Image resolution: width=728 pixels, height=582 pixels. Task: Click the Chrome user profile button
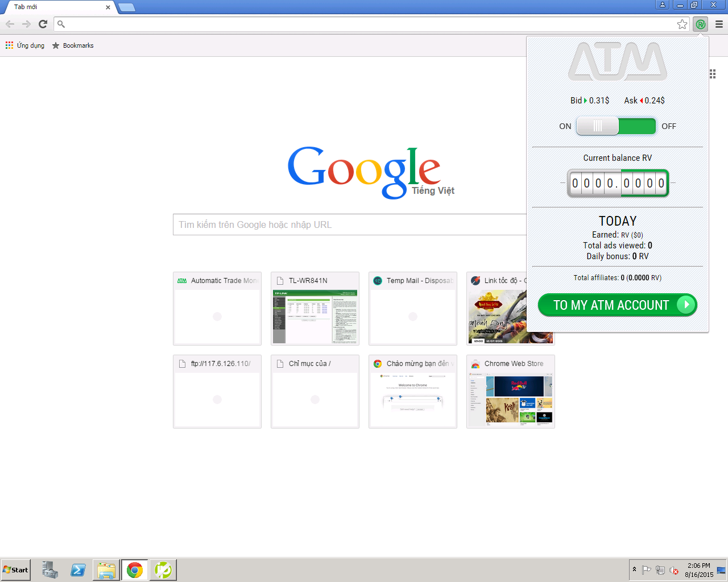point(663,5)
